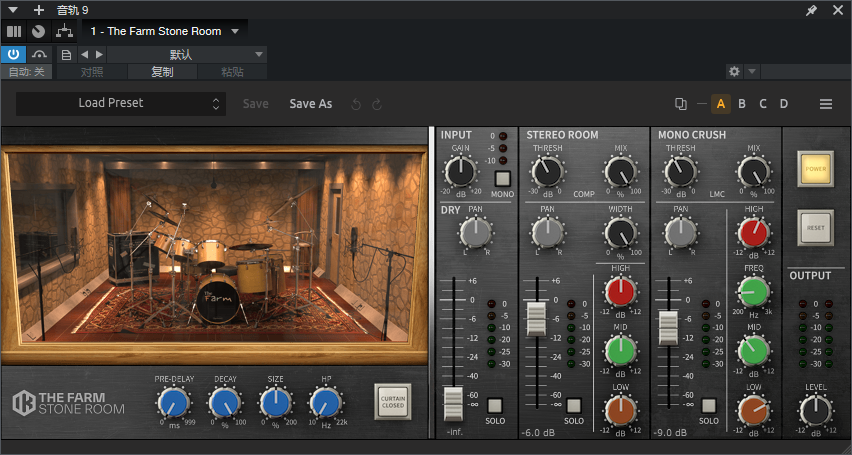Viewport: 852px width, 455px height.
Task: Open the Load Preset selector
Action: click(121, 103)
